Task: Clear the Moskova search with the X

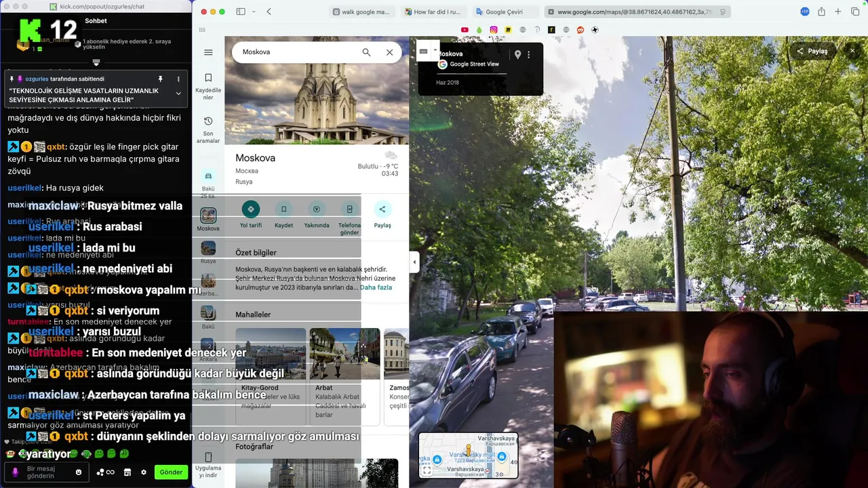Action: (x=389, y=52)
